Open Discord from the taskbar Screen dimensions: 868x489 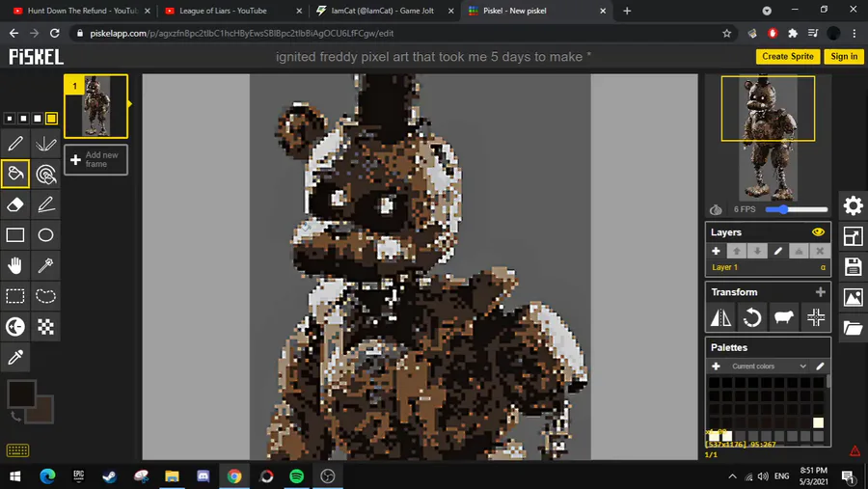[203, 476]
